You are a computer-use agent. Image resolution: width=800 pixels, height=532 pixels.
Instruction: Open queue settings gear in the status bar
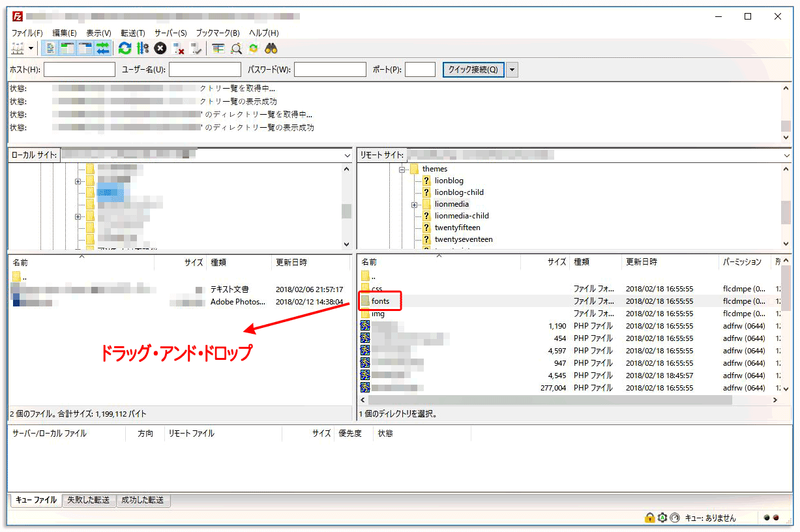[663, 517]
